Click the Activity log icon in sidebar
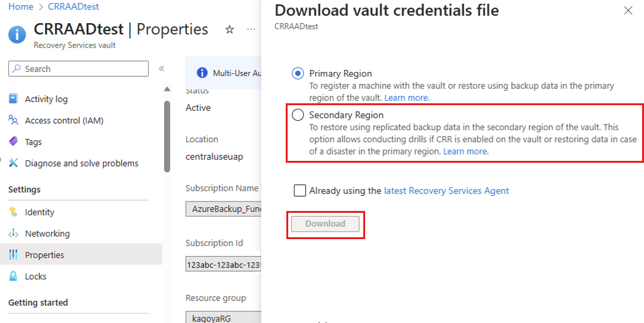This screenshot has height=323, width=644. pyautogui.click(x=13, y=99)
